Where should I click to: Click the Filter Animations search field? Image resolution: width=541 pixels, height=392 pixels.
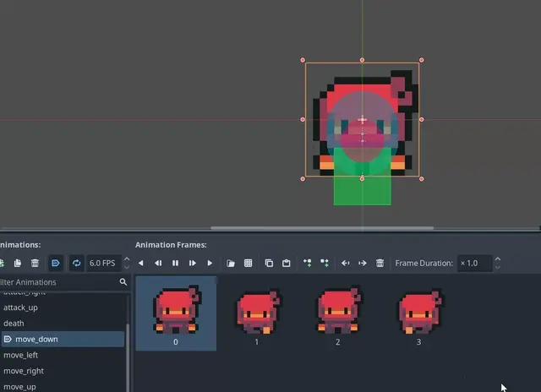point(59,282)
